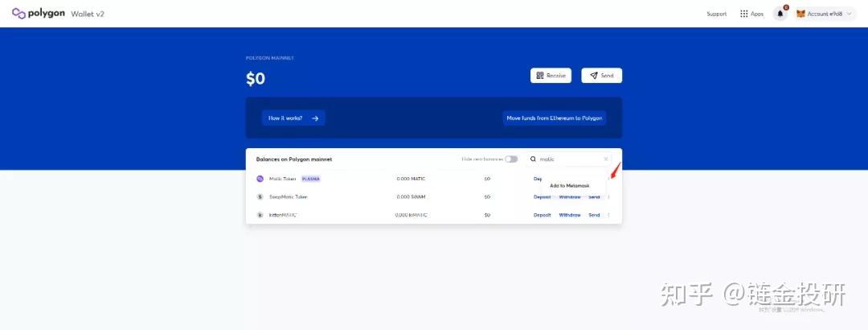Select Add to Metamask menu entry

[570, 186]
